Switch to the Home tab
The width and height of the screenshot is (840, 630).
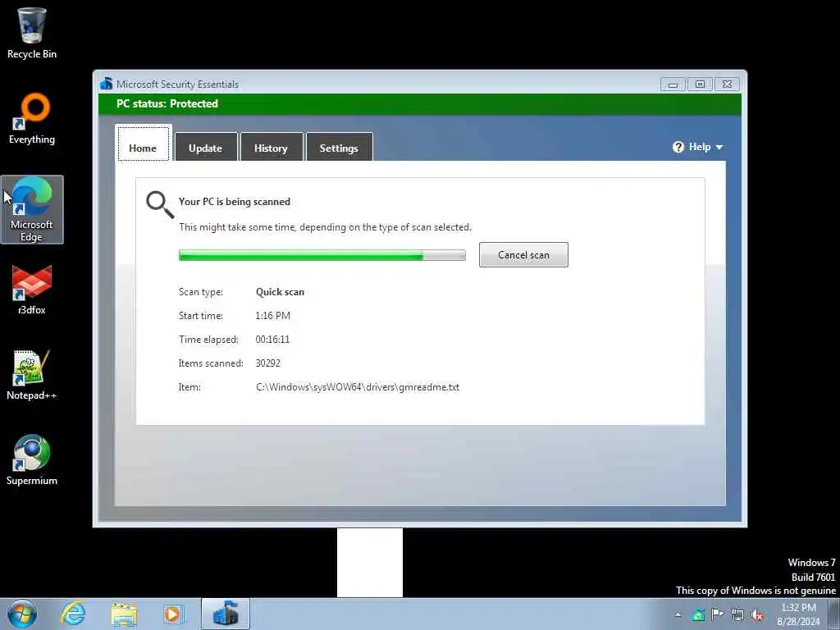pos(143,143)
